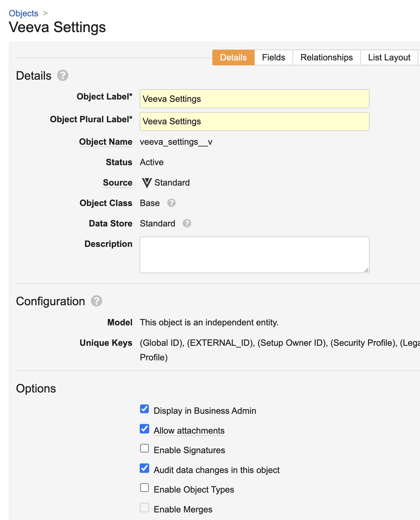Click into the Object Label field
The width and height of the screenshot is (420, 520).
click(254, 99)
